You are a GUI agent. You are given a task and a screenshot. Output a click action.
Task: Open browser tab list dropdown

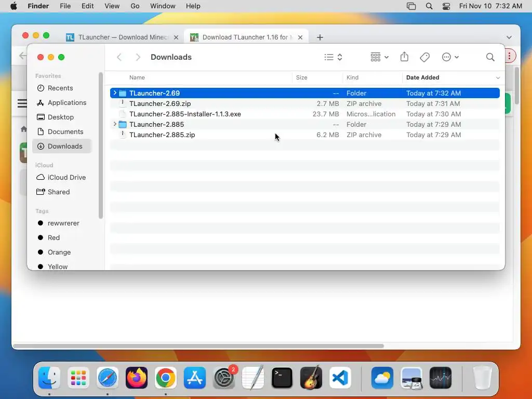(x=509, y=37)
